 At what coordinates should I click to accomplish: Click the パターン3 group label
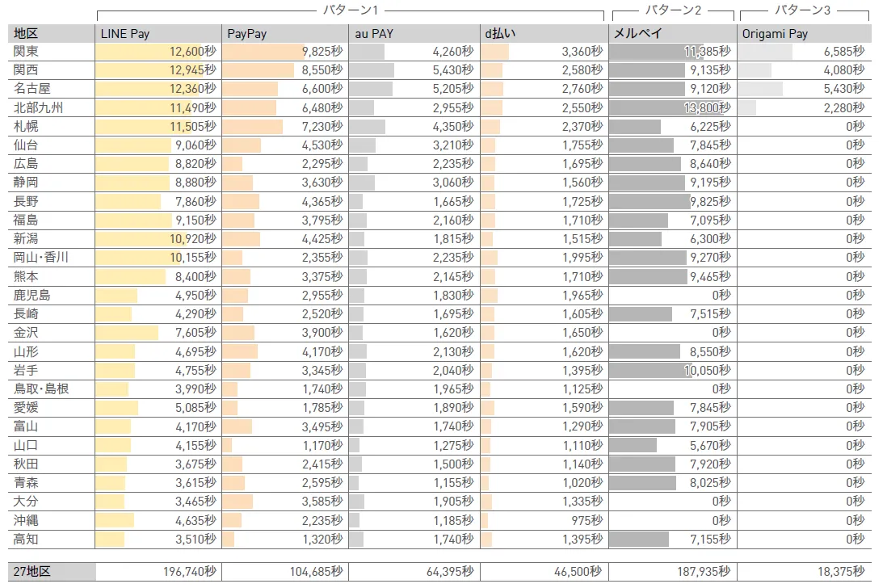802,10
